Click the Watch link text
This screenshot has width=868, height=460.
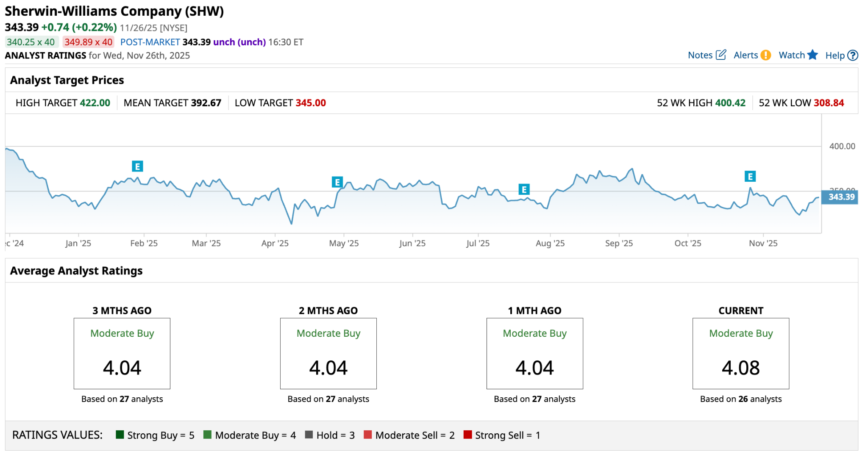click(791, 55)
